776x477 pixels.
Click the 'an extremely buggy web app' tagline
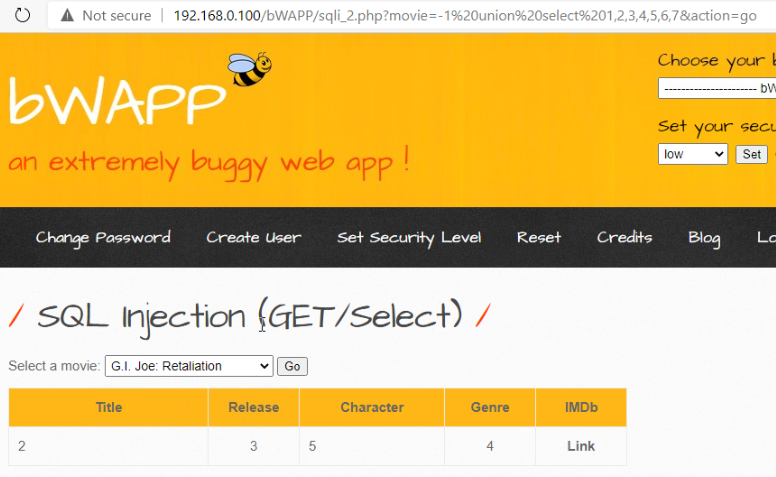tap(209, 163)
